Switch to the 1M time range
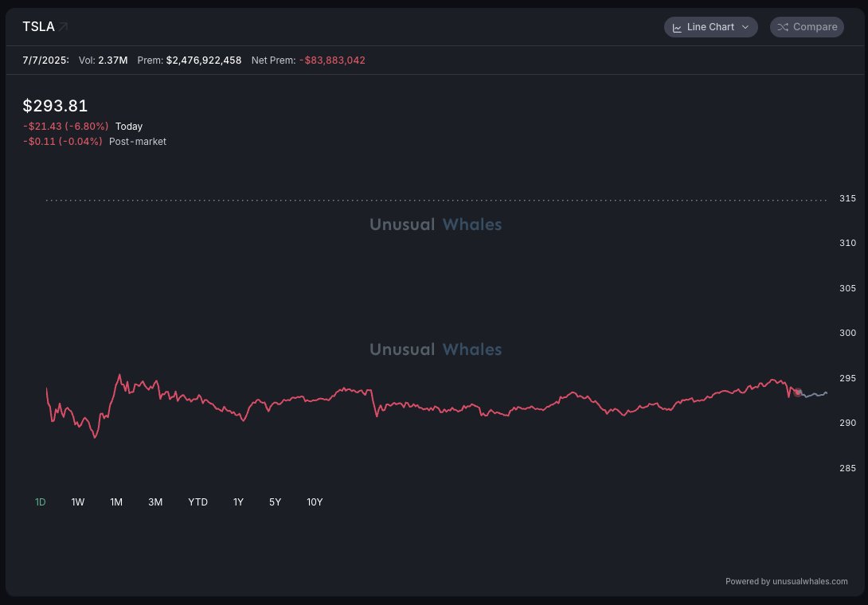The width and height of the screenshot is (868, 605). pos(116,502)
